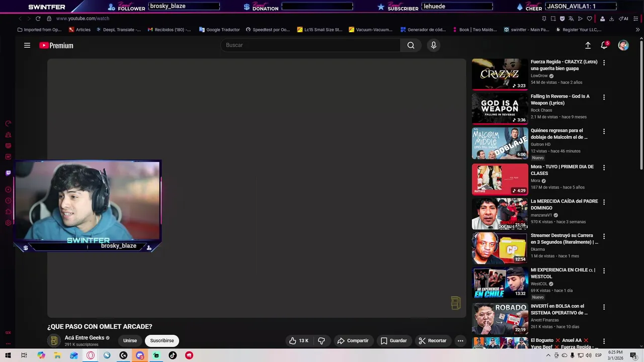The image size is (644, 362).
Task: Reload the page in browser toolbar
Action: (38, 19)
